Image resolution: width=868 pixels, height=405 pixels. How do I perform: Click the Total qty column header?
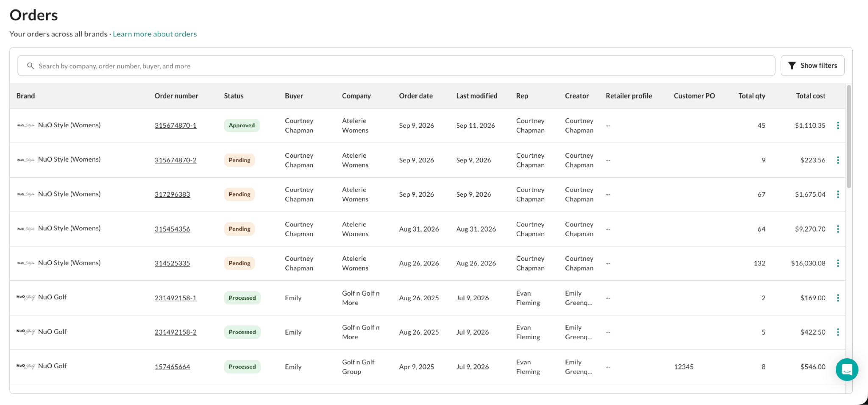coord(752,96)
